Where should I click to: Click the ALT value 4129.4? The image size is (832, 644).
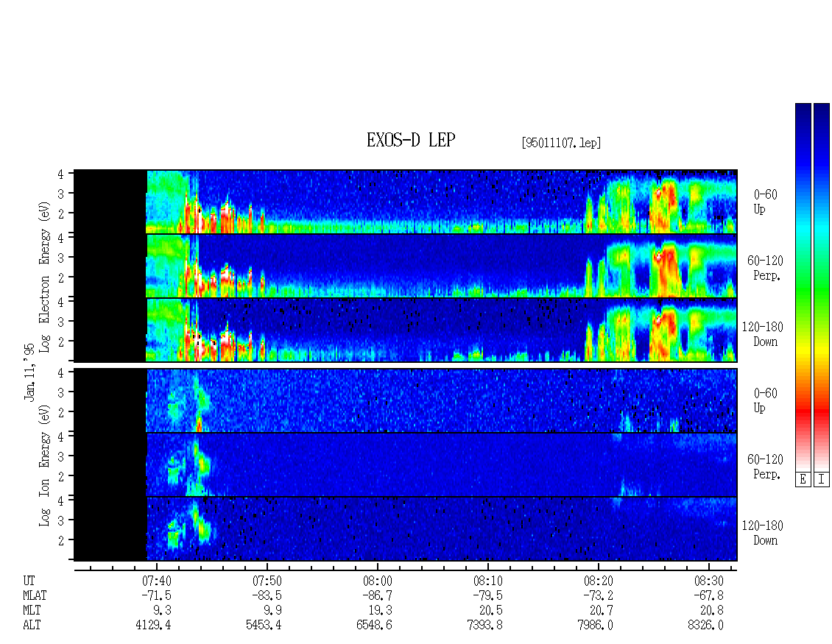[x=153, y=626]
